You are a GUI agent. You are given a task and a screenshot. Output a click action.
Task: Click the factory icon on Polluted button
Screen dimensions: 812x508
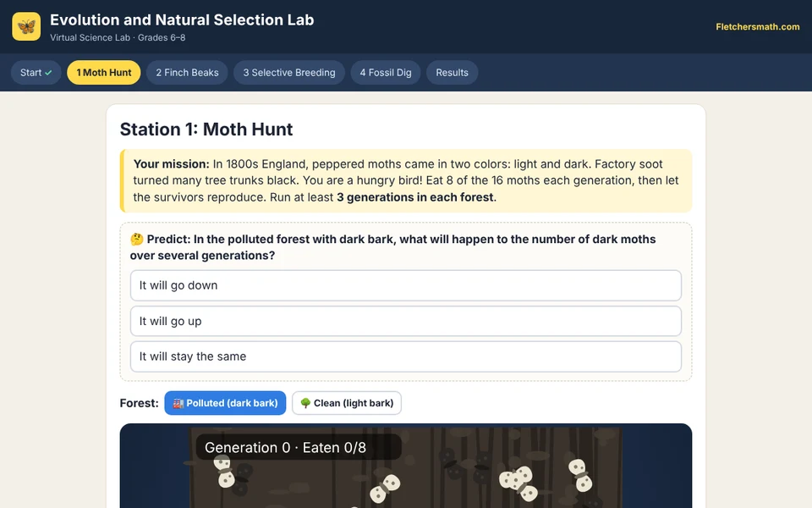click(x=178, y=403)
